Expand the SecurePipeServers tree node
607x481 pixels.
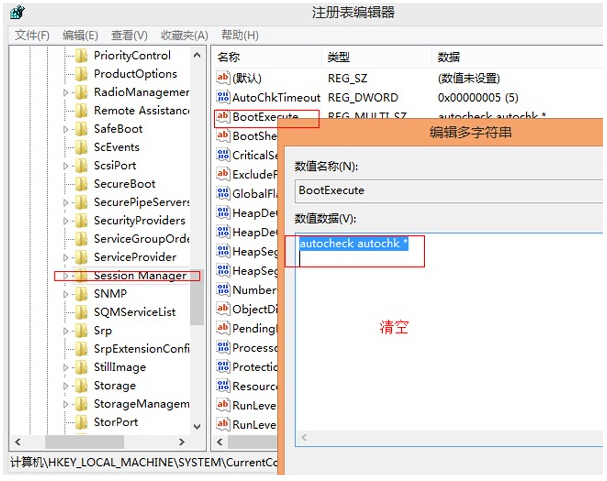point(65,203)
